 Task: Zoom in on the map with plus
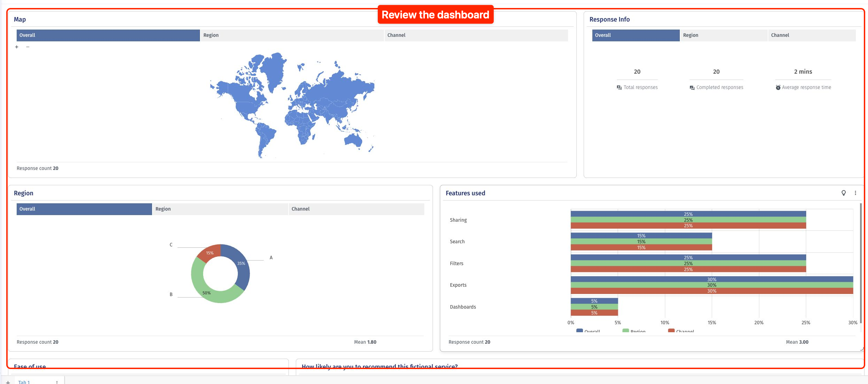[x=17, y=47]
